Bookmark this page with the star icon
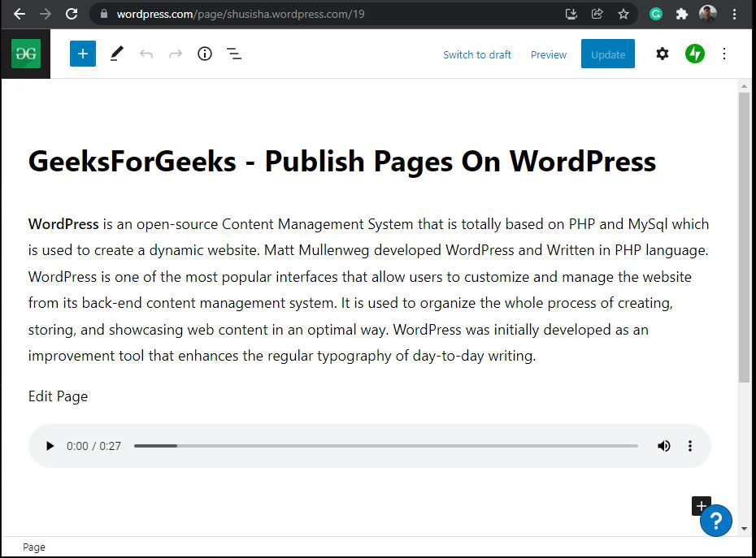 click(623, 14)
